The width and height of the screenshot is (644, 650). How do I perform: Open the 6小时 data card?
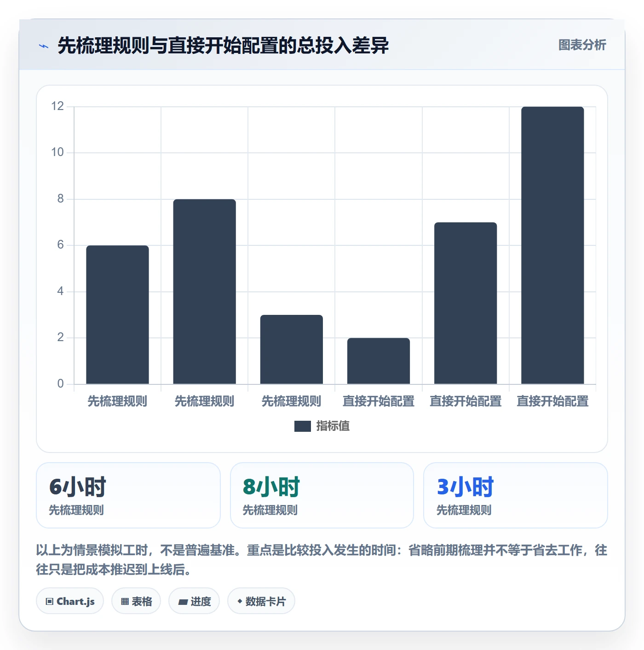pyautogui.click(x=128, y=495)
